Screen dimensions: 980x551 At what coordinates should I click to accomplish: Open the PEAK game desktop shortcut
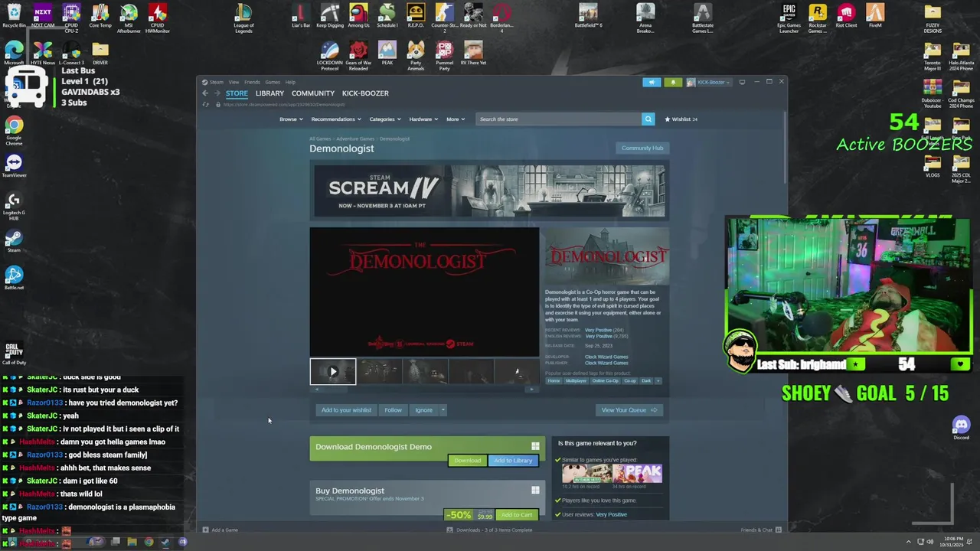click(387, 54)
